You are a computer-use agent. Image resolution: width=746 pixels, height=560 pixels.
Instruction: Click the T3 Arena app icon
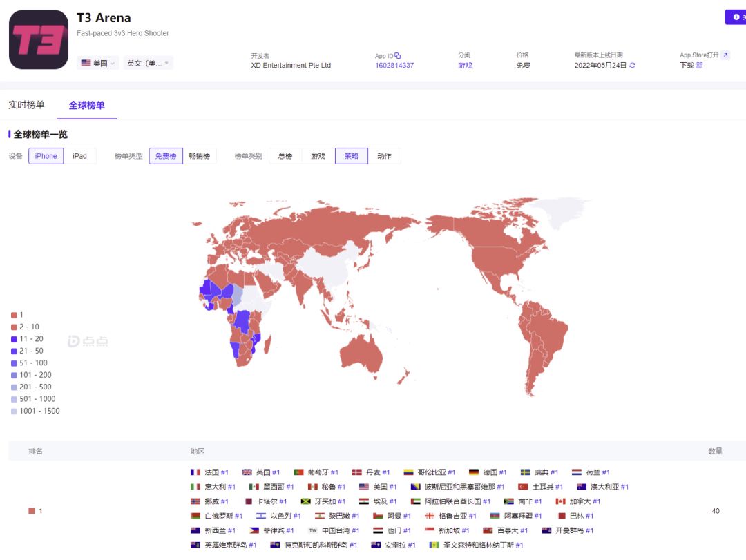(39, 39)
